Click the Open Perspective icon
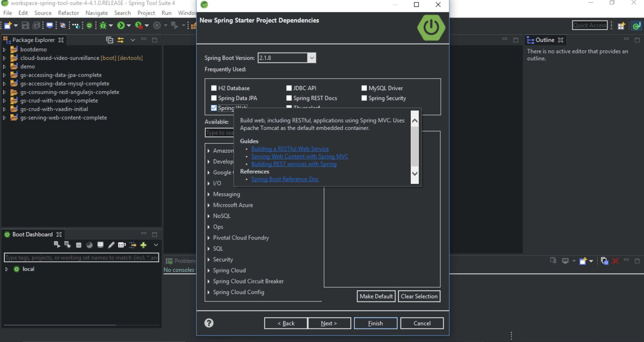Viewport: 644px width, 342px height. pyautogui.click(x=621, y=26)
